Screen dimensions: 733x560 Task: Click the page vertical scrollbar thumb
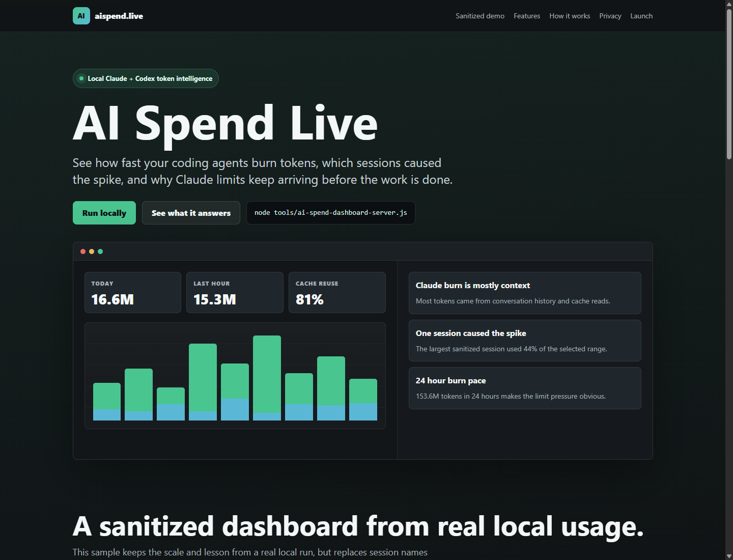pos(729,84)
